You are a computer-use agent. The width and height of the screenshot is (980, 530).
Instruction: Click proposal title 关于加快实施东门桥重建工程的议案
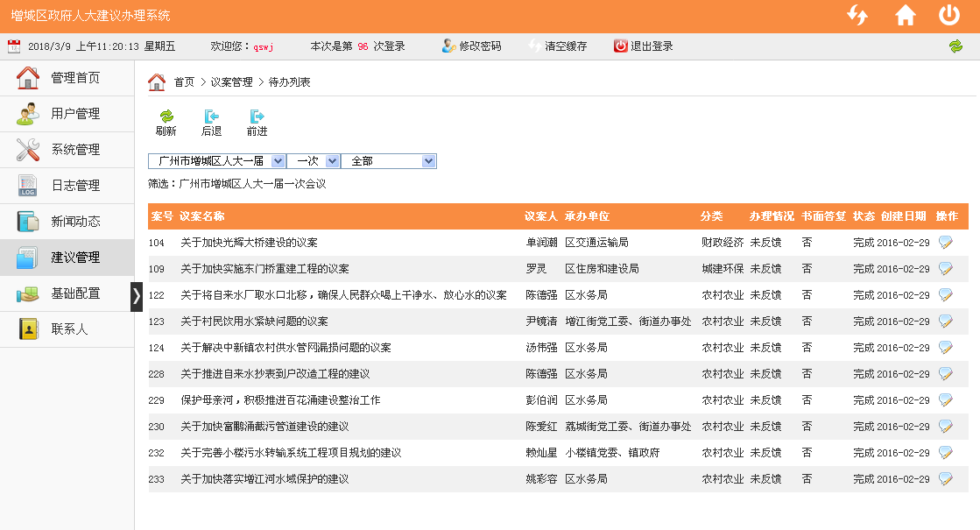coord(265,269)
